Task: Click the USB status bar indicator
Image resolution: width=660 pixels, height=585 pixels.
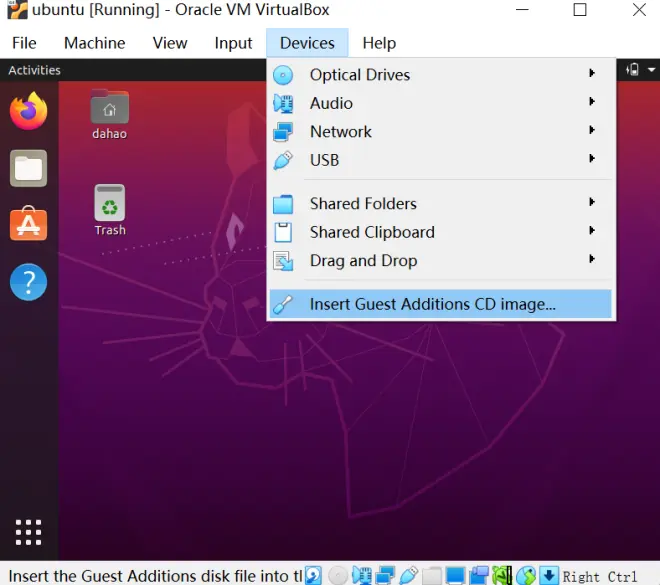Action: 408,575
